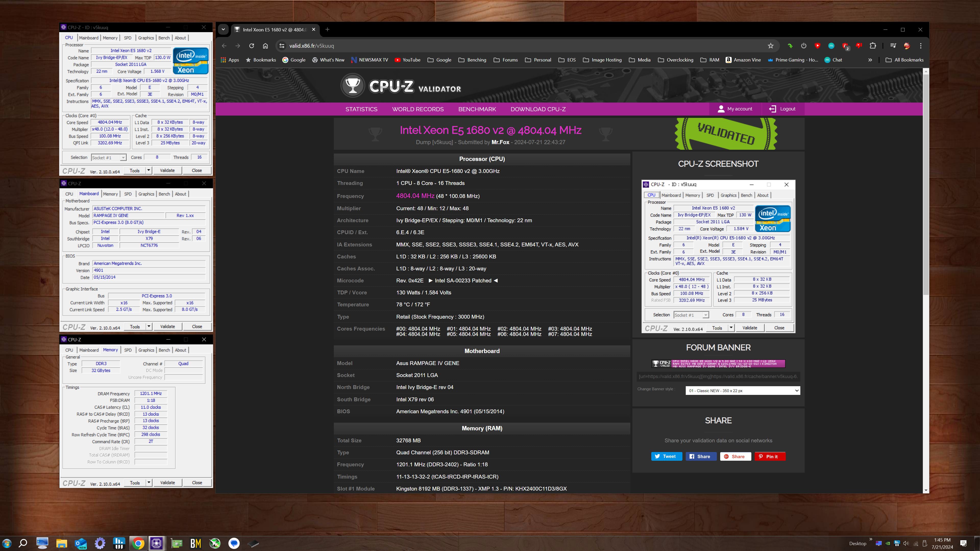The width and height of the screenshot is (980, 551).
Task: Click the red thumbs-down YouTube extension icon
Action: click(x=859, y=46)
